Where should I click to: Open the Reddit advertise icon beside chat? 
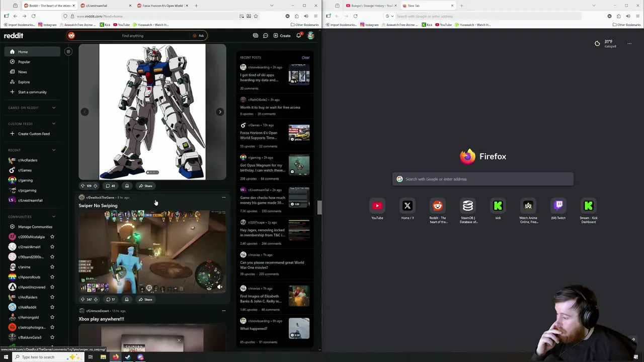256,36
